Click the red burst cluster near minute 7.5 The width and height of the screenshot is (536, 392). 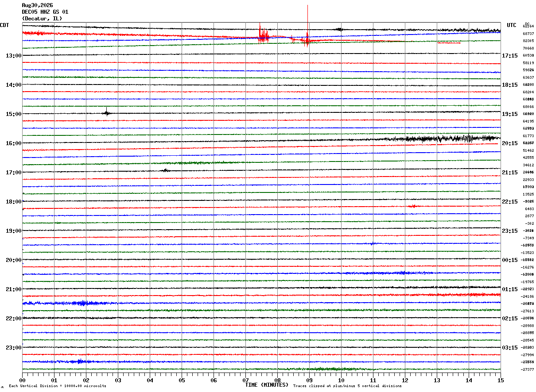click(264, 34)
